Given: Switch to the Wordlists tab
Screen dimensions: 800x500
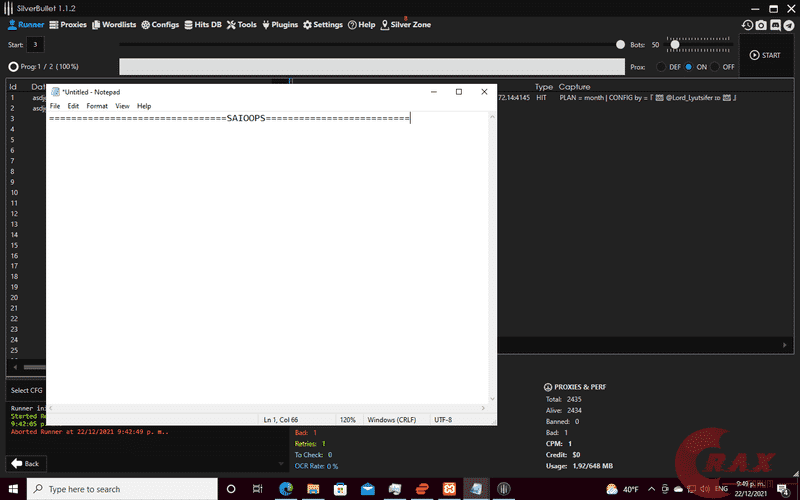Looking at the screenshot, I should pos(114,24).
